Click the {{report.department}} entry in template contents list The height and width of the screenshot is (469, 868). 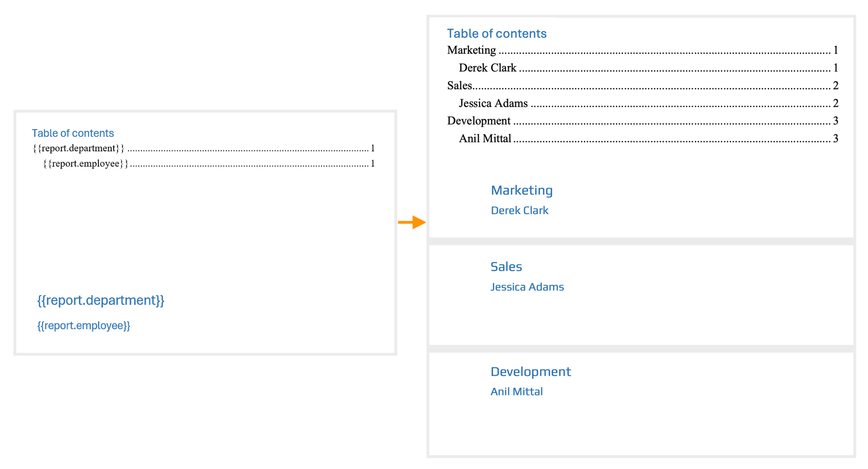204,148
